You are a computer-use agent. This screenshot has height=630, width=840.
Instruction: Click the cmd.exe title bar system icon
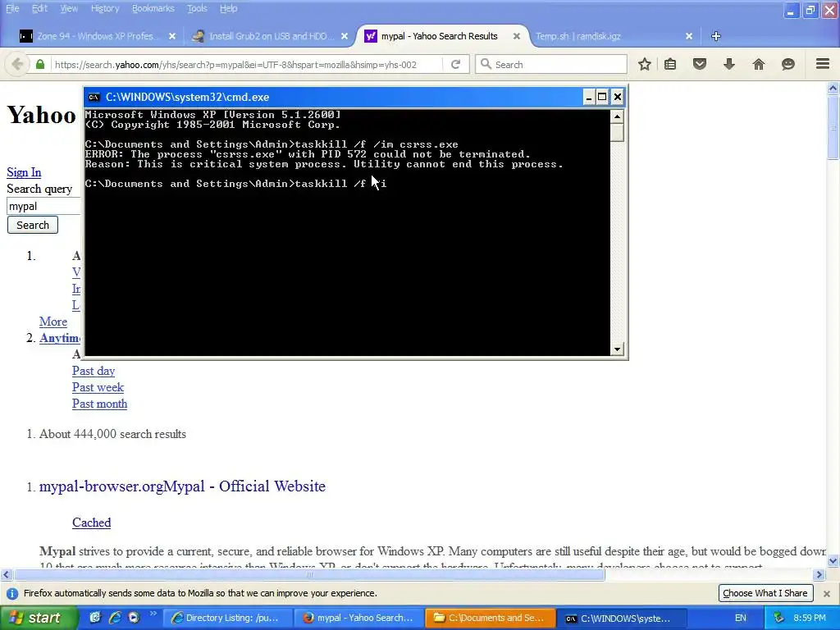(94, 97)
